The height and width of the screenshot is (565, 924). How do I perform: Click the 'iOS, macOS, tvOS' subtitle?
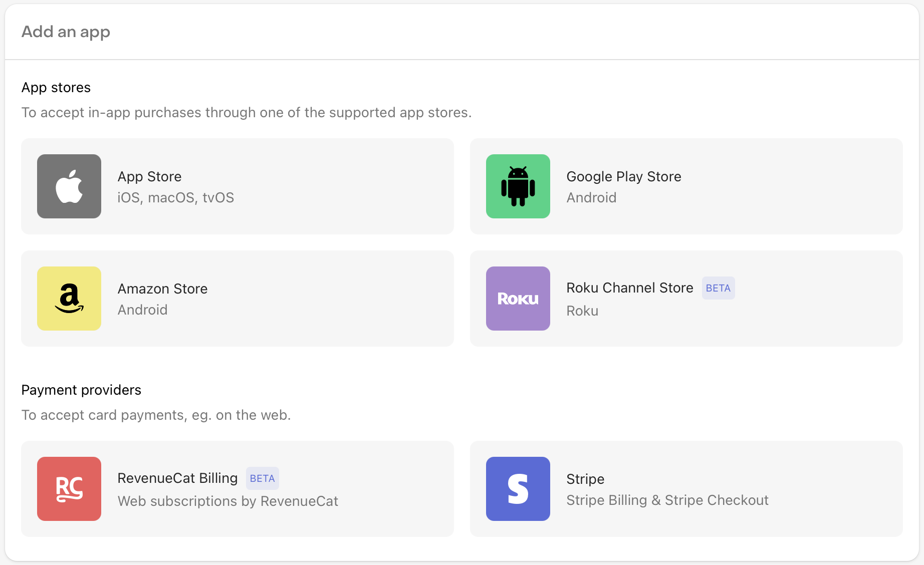pos(176,198)
